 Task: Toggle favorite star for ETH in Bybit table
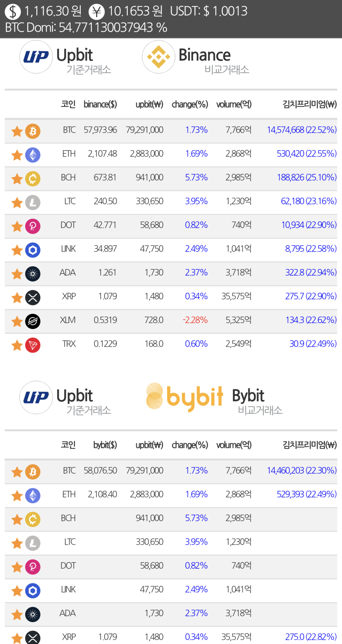tap(17, 496)
